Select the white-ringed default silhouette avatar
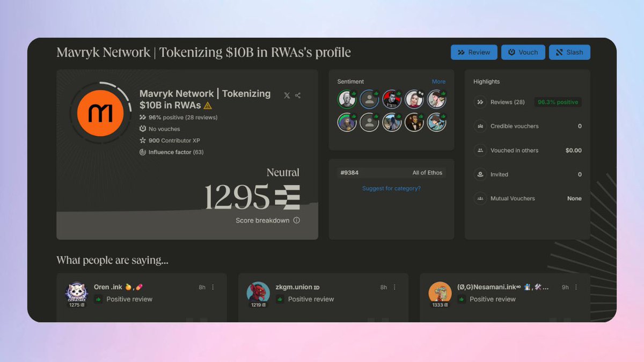The width and height of the screenshot is (644, 362). pyautogui.click(x=369, y=122)
